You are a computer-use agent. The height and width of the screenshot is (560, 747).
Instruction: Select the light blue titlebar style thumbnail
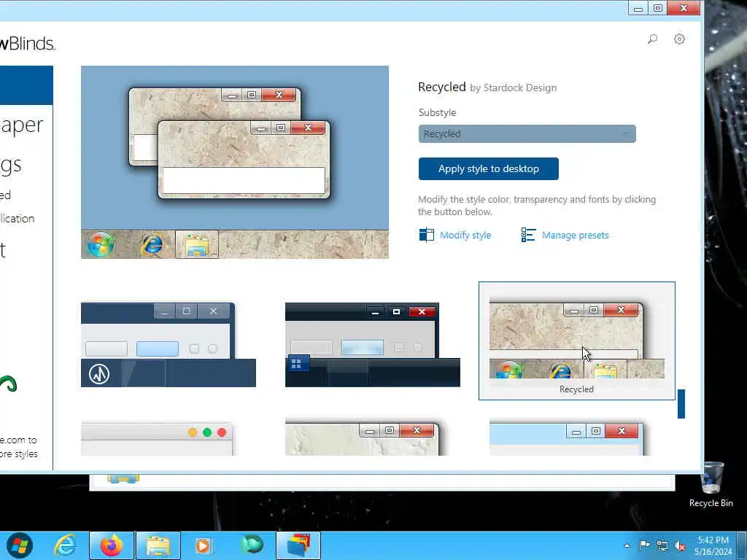point(568,438)
